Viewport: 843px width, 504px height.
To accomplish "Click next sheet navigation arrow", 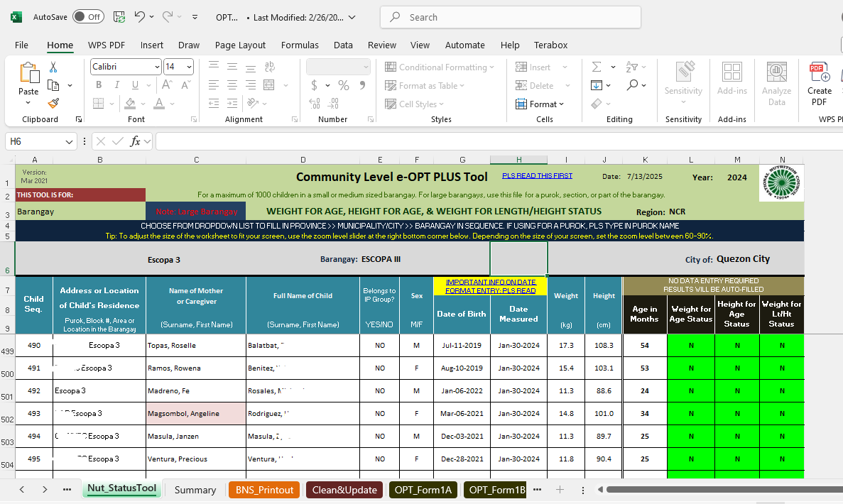I will click(x=45, y=490).
